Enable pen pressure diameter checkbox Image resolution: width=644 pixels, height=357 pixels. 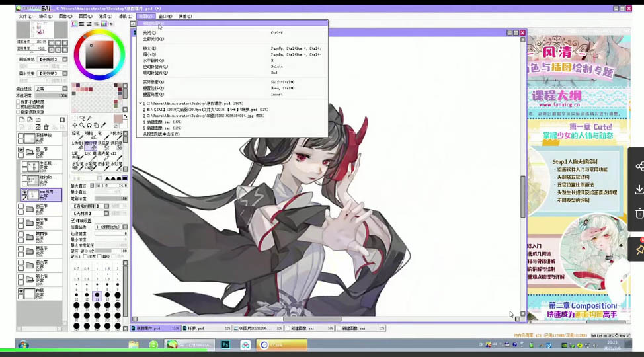click(x=99, y=257)
